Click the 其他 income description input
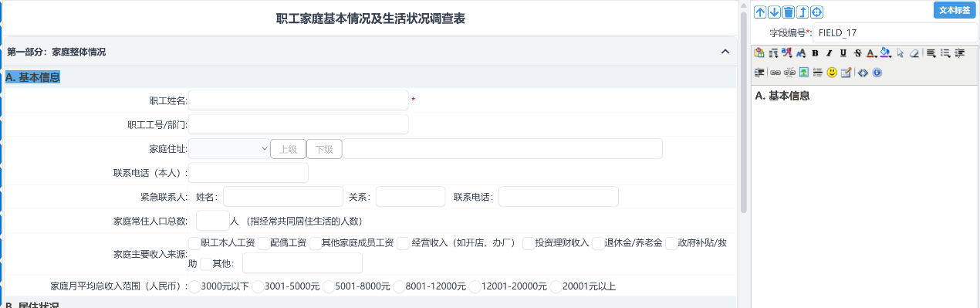This screenshot has width=980, height=308. point(302,263)
